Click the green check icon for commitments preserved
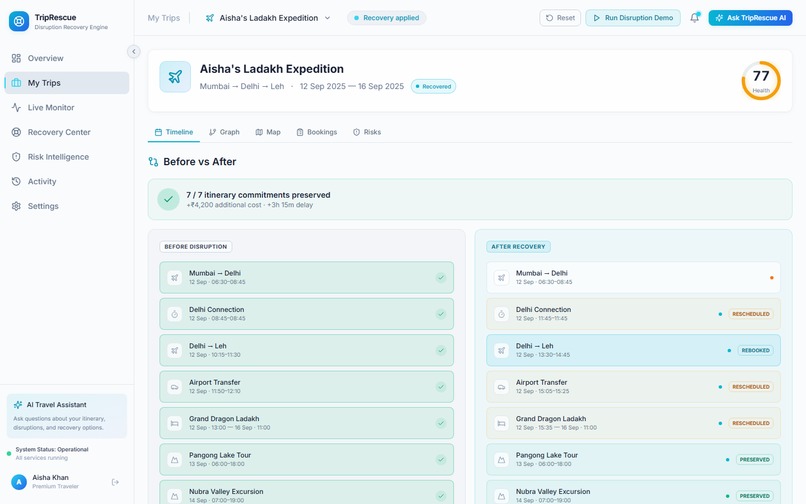 168,200
